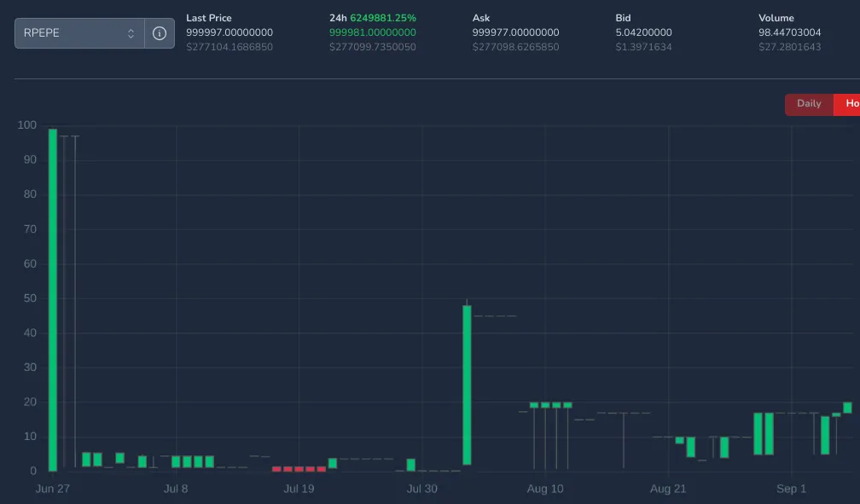Image resolution: width=860 pixels, height=504 pixels.
Task: Click the 24h change percentage 6249881.25%
Action: pos(383,18)
